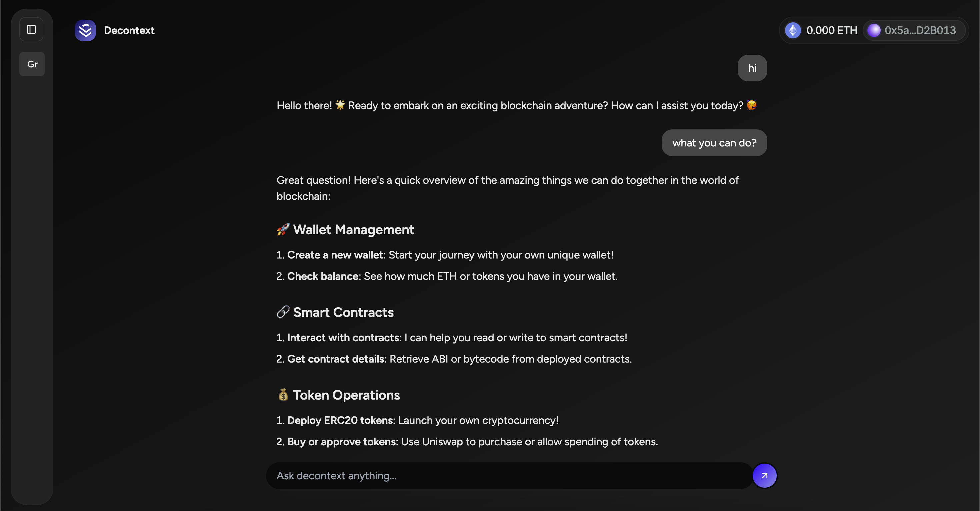Click the 'Wallet Management' heading
Screen dimensions: 980x511
tap(353, 229)
